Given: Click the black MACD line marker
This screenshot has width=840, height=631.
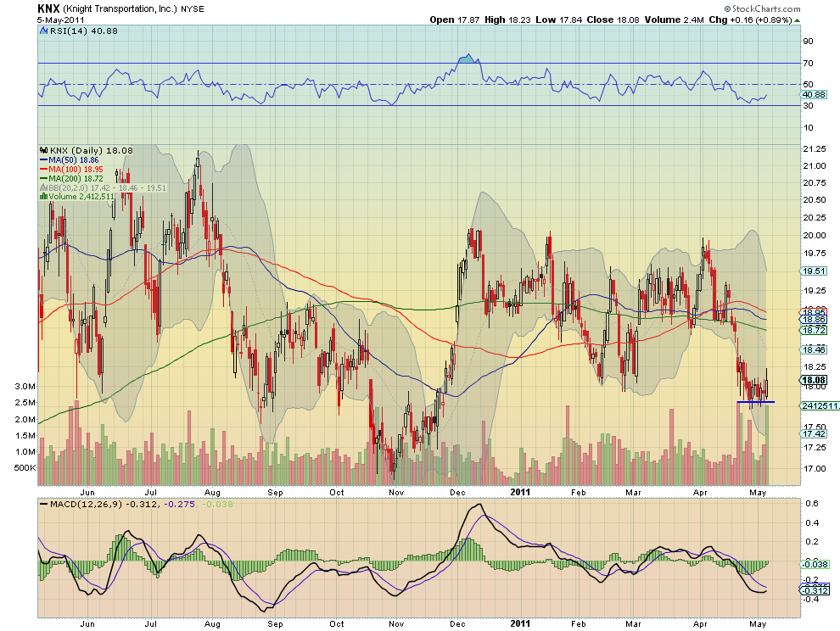Looking at the screenshot, I should [x=43, y=504].
